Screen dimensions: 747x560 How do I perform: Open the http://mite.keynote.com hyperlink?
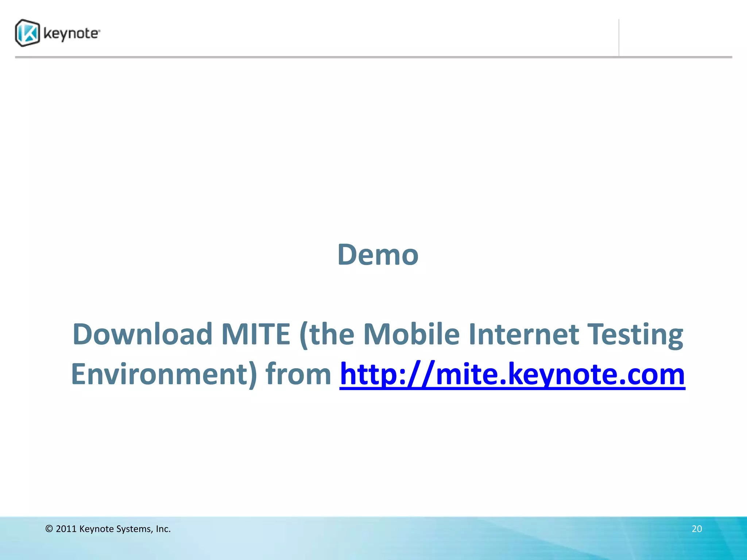point(512,374)
